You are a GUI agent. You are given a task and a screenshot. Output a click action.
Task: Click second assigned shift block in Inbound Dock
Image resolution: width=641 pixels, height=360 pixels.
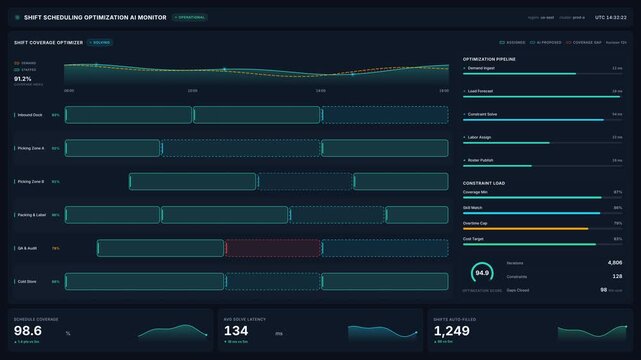256,115
